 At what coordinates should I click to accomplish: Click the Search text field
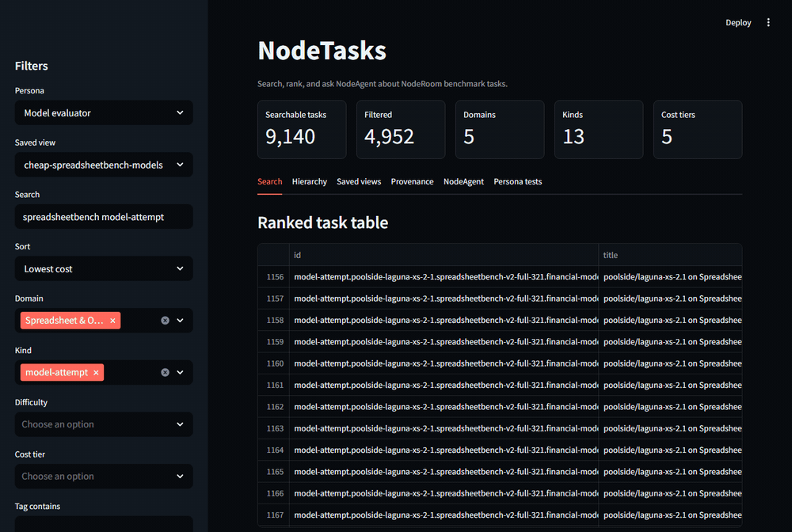coord(104,217)
